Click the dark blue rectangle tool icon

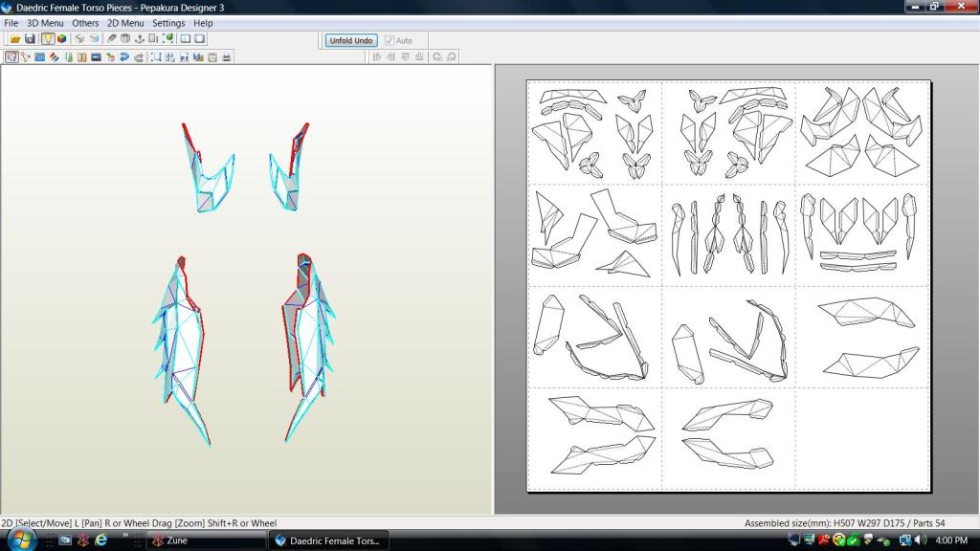[96, 56]
